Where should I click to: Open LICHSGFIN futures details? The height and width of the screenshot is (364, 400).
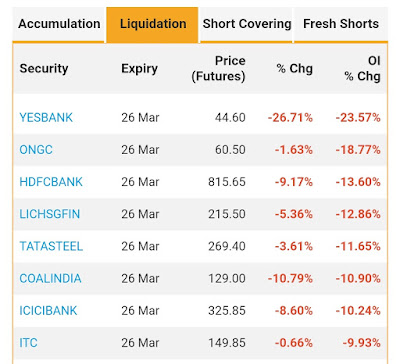point(50,214)
